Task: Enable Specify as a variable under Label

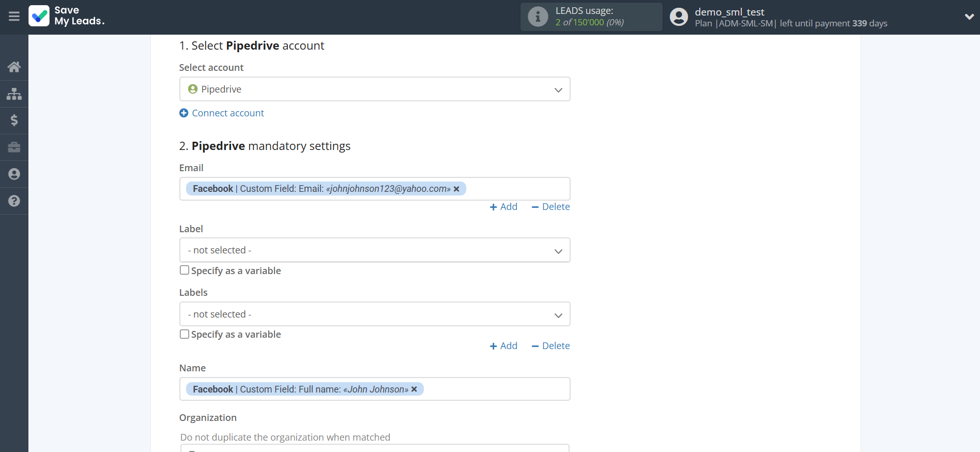Action: [x=185, y=270]
